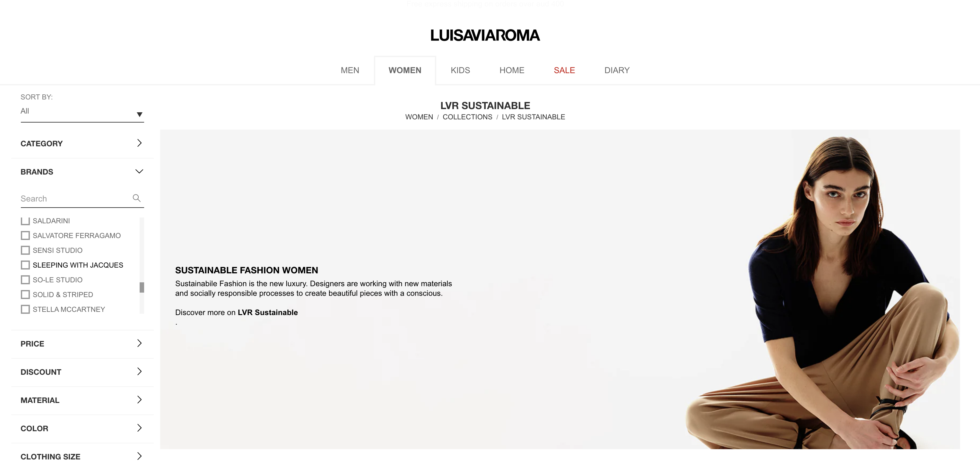Open the Sort By dropdown
980x462 pixels.
coord(82,111)
